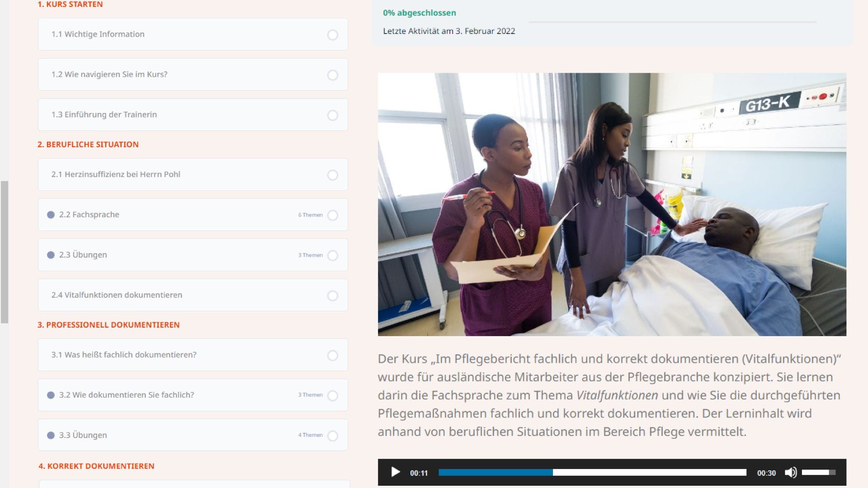Expand the 2.2 Fachsprache topics
The image size is (868, 488).
[x=51, y=215]
